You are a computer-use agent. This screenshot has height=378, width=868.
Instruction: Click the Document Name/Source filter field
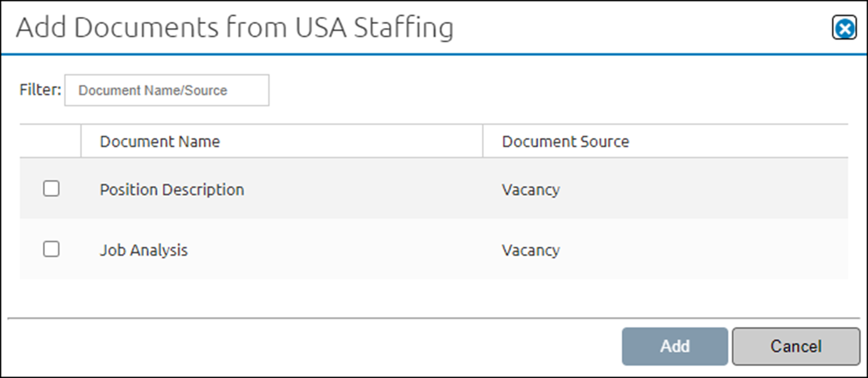click(166, 90)
